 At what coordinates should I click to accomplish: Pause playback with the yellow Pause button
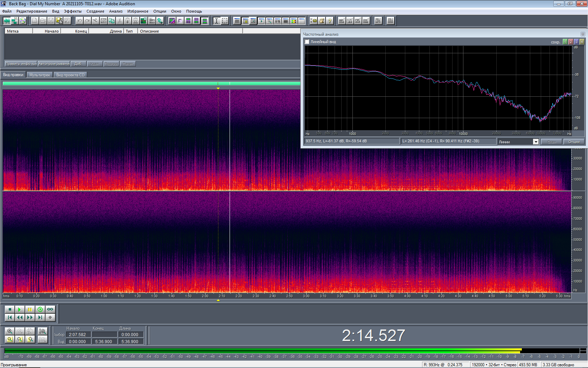tap(30, 309)
